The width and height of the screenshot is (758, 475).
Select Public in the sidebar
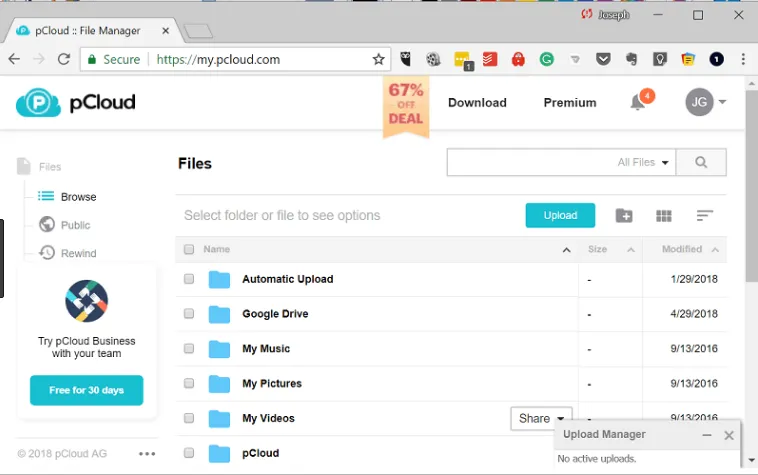pos(65,225)
